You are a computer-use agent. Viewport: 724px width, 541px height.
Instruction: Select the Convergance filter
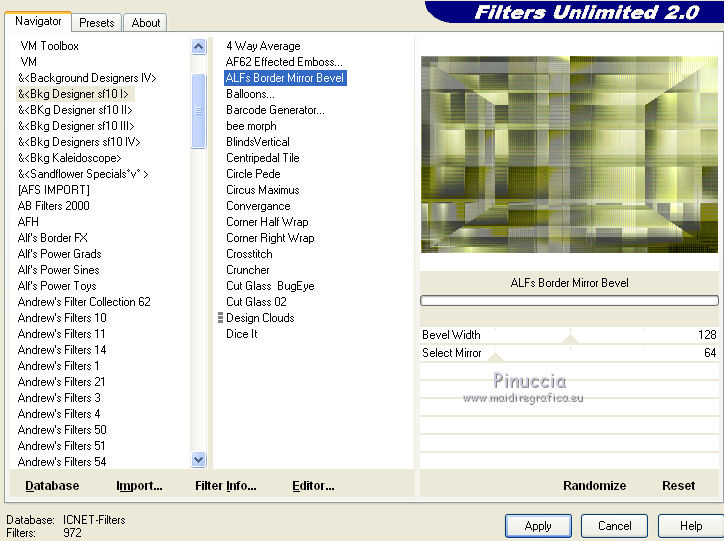258,206
